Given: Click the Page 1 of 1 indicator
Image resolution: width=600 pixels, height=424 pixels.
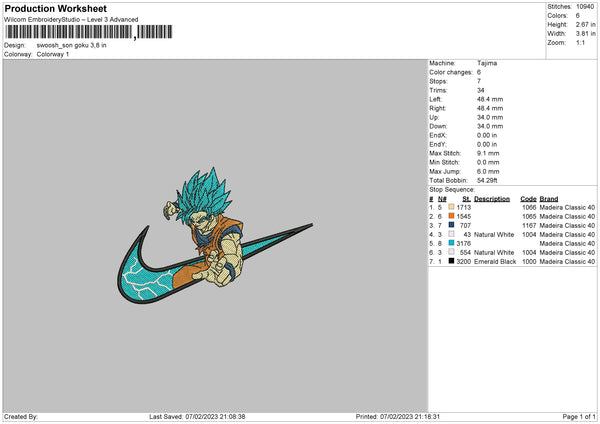Looking at the screenshot, I should coord(579,416).
